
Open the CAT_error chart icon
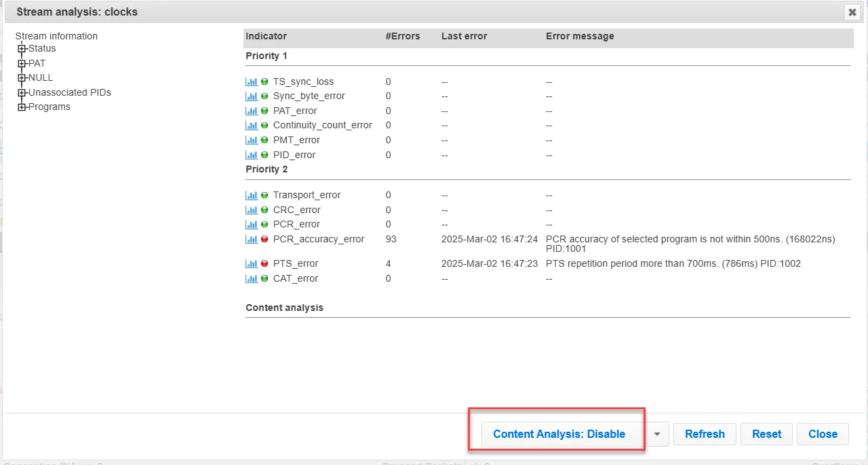click(x=251, y=278)
